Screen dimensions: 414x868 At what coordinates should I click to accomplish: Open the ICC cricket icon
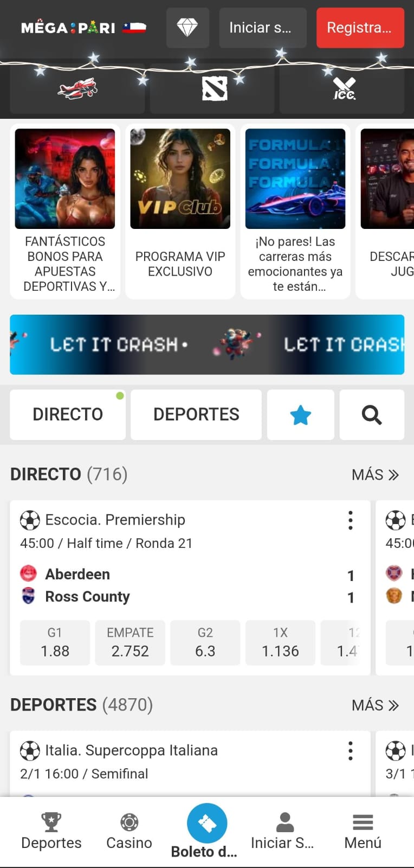pos(344,88)
